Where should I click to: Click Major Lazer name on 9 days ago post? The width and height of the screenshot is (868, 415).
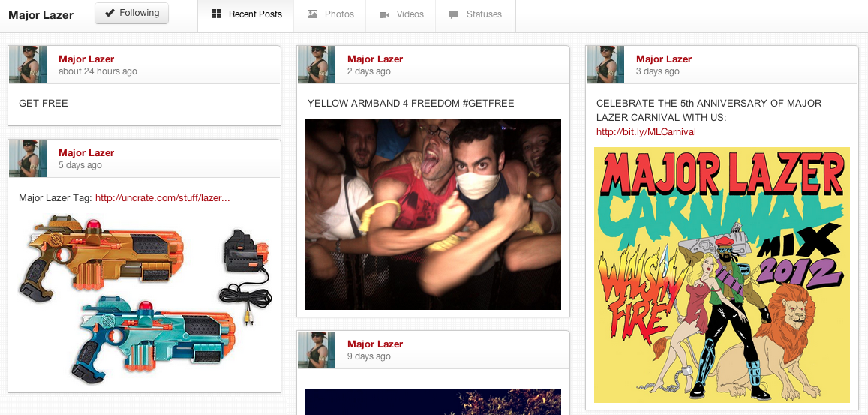375,344
